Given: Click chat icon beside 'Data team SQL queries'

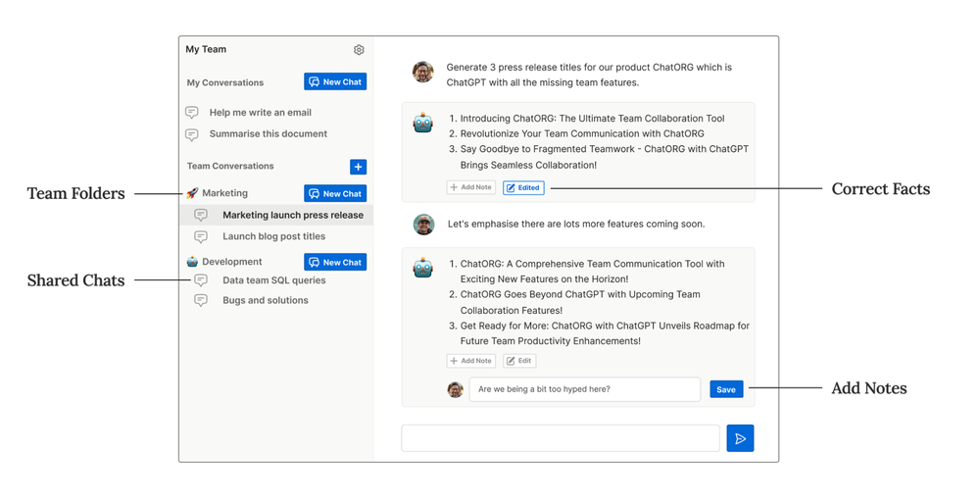Looking at the screenshot, I should tap(201, 280).
